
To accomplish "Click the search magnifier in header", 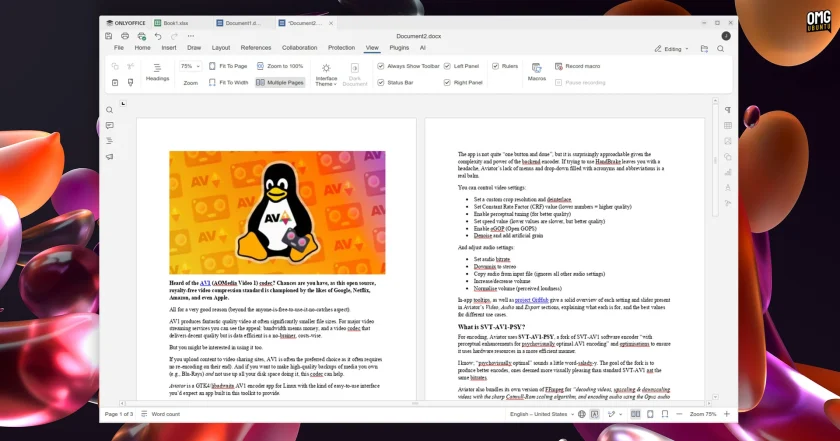I will pyautogui.click(x=721, y=49).
